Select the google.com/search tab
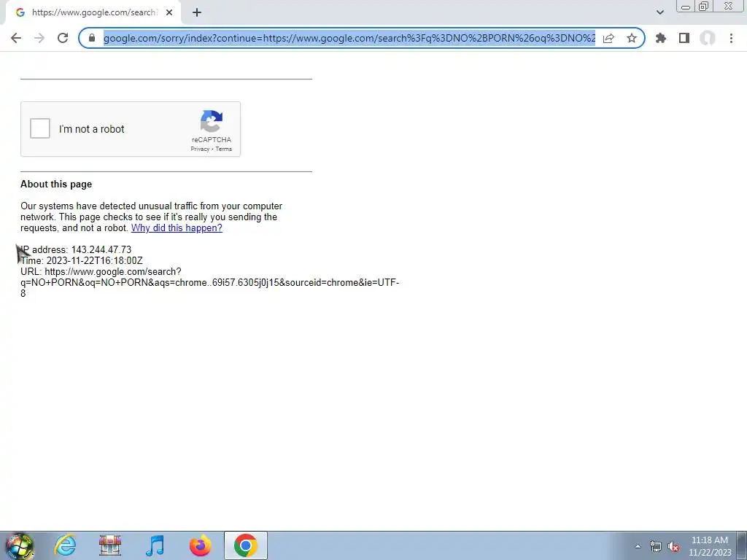The image size is (747, 560). [93, 12]
